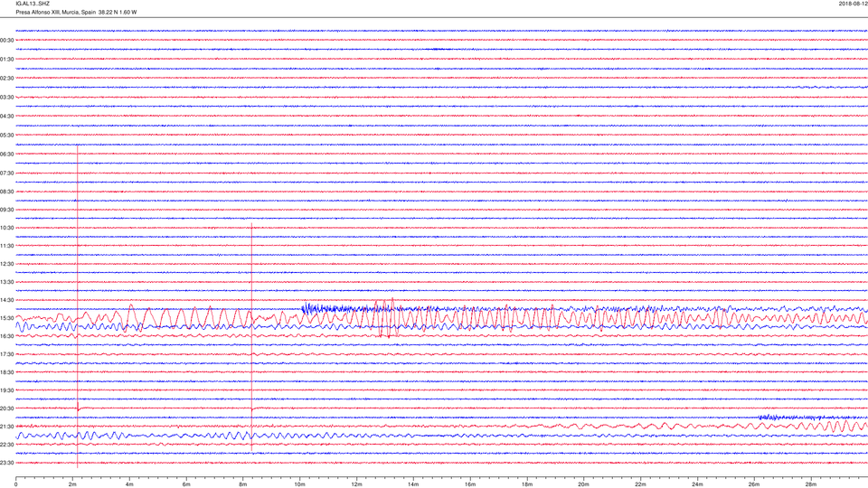The width and height of the screenshot is (868, 488).
Task: Click the 20m tick on minute axis
Action: click(x=583, y=484)
